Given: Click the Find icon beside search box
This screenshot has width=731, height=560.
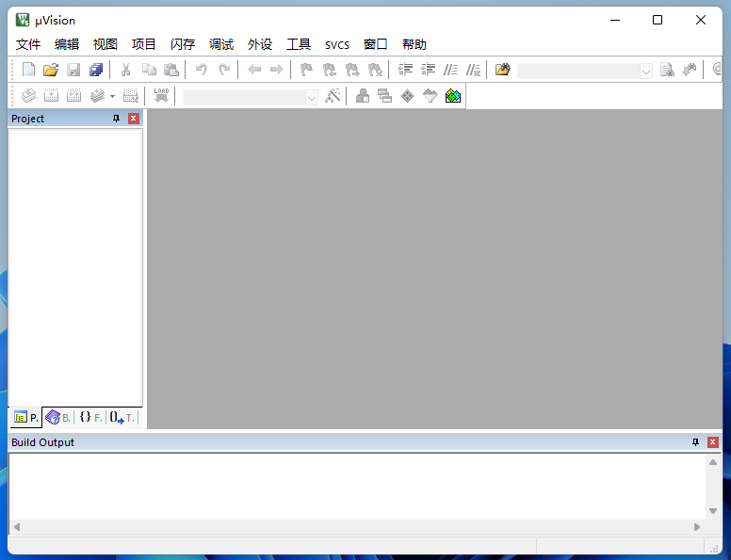Looking at the screenshot, I should click(x=667, y=70).
